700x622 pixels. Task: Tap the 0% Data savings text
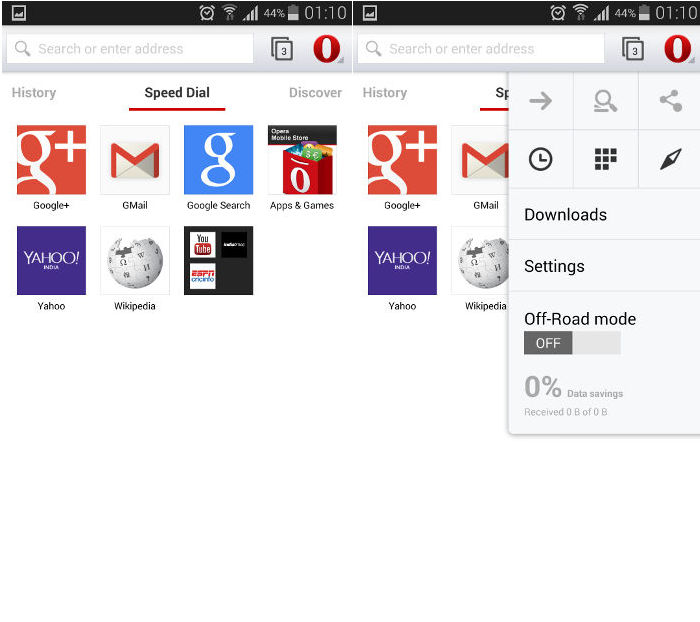pyautogui.click(x=574, y=387)
